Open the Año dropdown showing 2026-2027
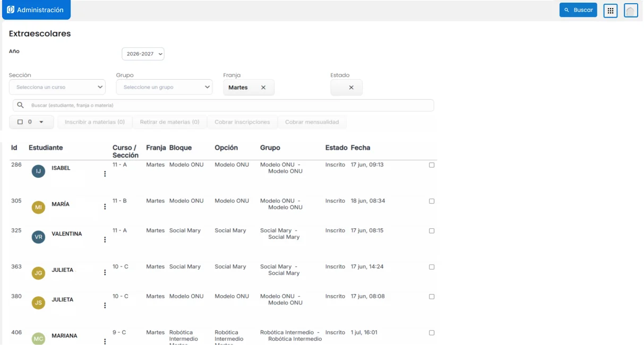This screenshot has height=345, width=644. pos(143,54)
